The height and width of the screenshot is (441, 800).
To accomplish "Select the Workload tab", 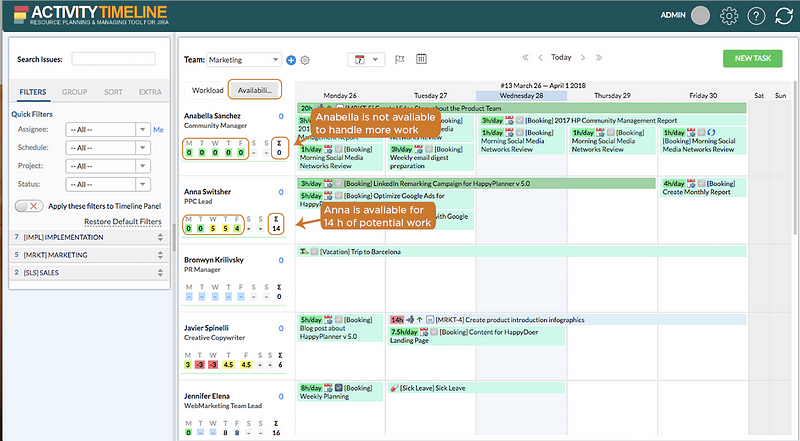I will (x=207, y=90).
